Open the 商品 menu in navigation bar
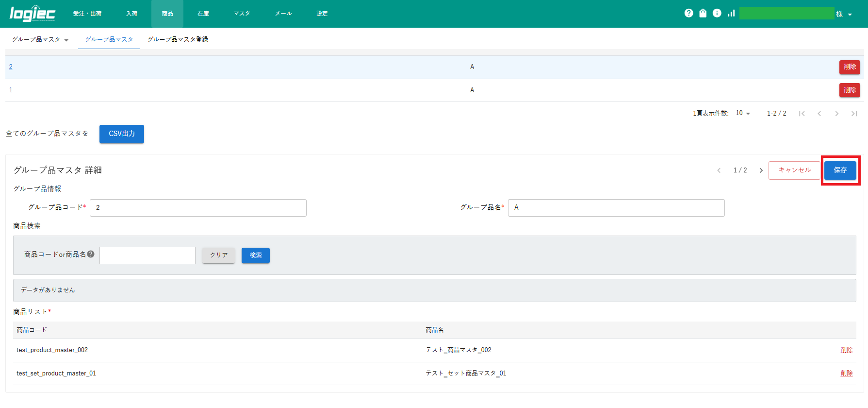Image resolution: width=868 pixels, height=408 pixels. [167, 14]
